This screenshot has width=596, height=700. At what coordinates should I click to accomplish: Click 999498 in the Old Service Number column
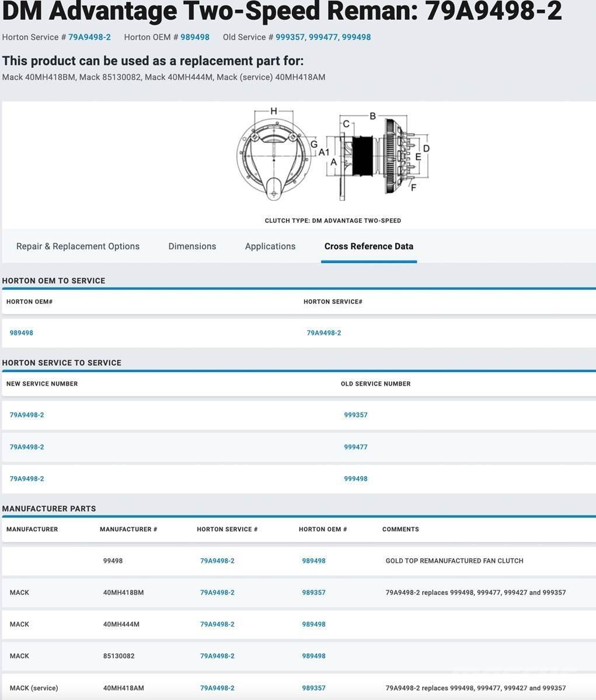click(x=355, y=479)
